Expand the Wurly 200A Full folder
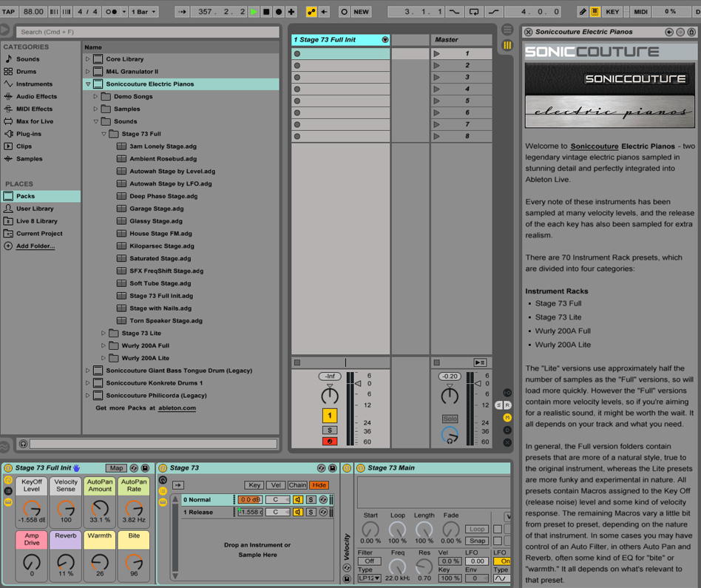This screenshot has width=701, height=588. click(x=104, y=345)
